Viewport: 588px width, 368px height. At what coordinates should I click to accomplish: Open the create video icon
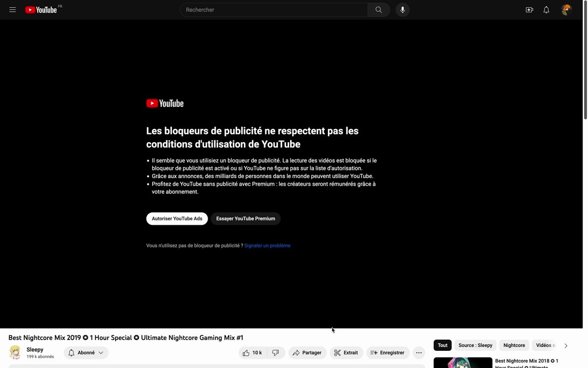(x=529, y=10)
